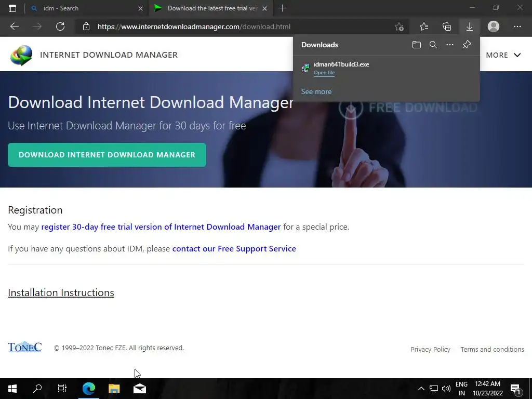Add this page to favorites star icon
532x399 pixels.
pyautogui.click(x=400, y=26)
